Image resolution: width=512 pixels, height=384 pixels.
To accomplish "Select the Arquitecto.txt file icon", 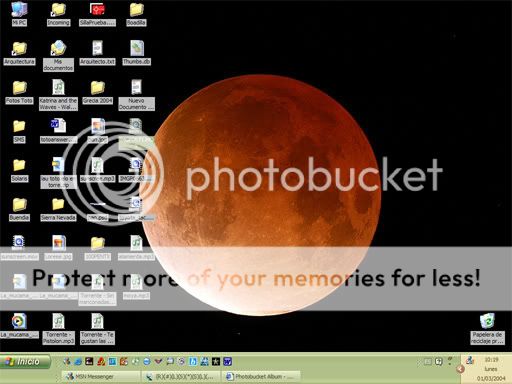I will tap(97, 52).
